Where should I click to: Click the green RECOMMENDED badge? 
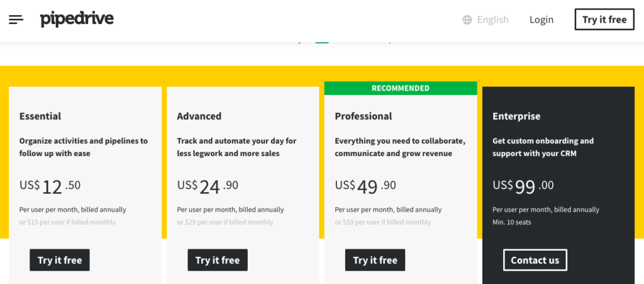tap(401, 88)
